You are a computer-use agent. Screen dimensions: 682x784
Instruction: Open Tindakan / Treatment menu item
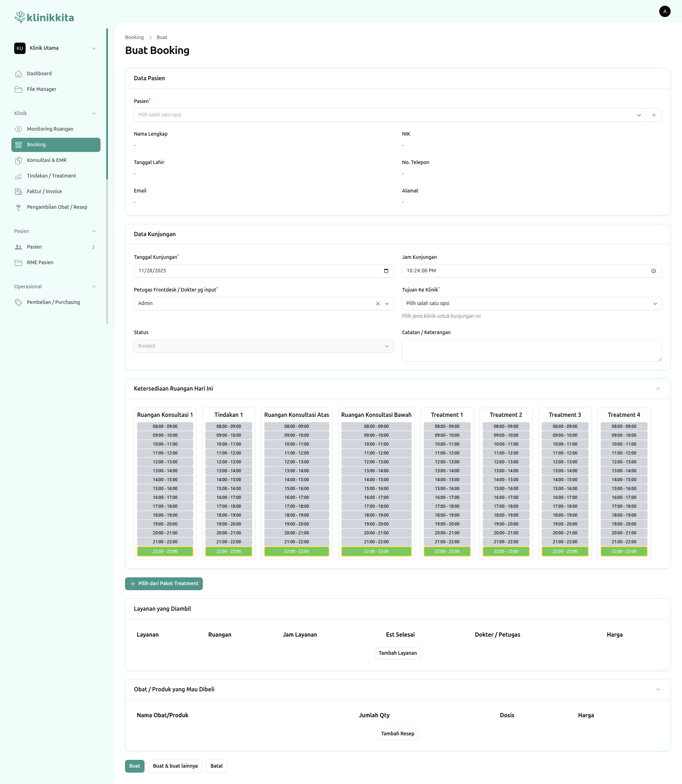pyautogui.click(x=51, y=176)
